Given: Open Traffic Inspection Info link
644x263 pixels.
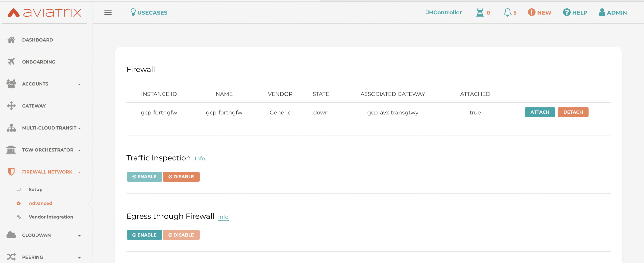Looking at the screenshot, I should (200, 159).
